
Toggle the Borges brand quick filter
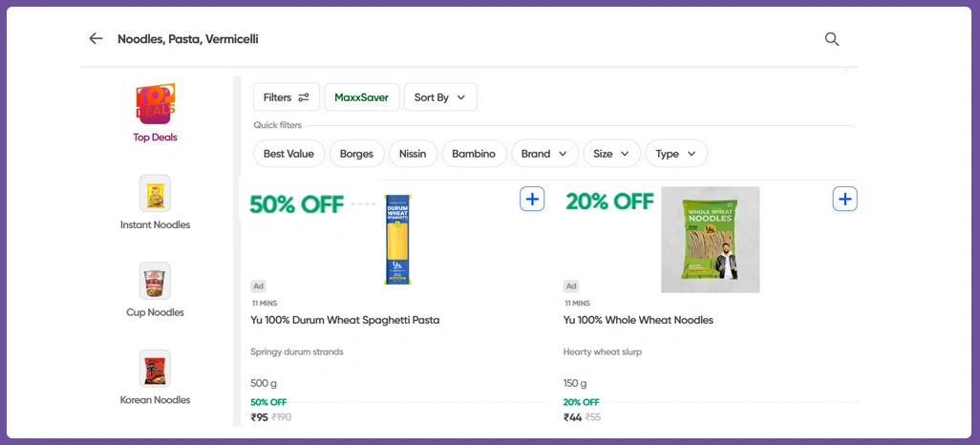click(x=356, y=154)
